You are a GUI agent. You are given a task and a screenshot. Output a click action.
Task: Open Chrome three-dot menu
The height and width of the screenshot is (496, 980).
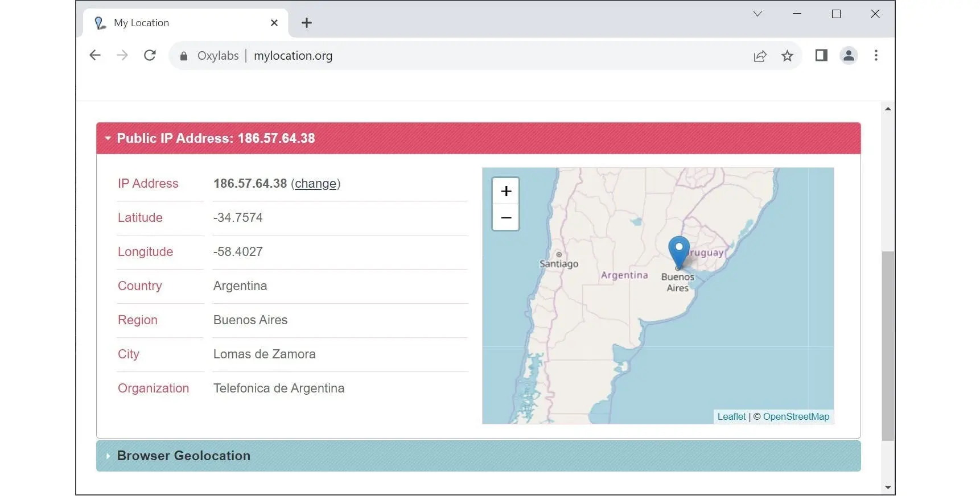[x=876, y=55]
